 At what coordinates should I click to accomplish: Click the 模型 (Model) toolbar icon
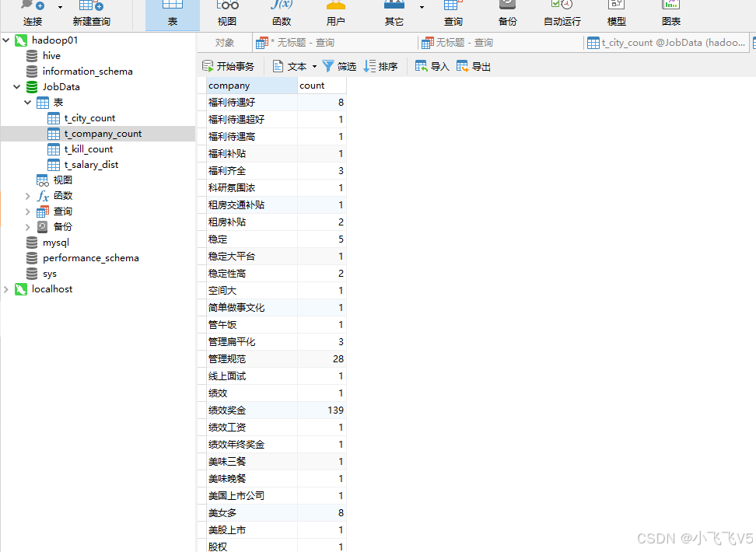[616, 13]
